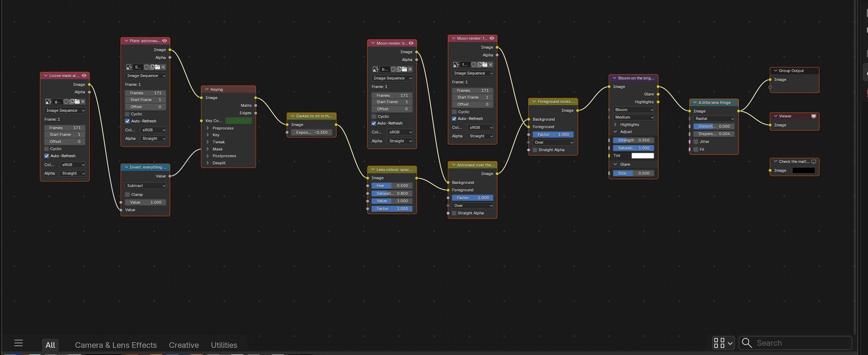Switch to Camera & Lens Effects tab
The height and width of the screenshot is (355, 868).
coord(116,345)
